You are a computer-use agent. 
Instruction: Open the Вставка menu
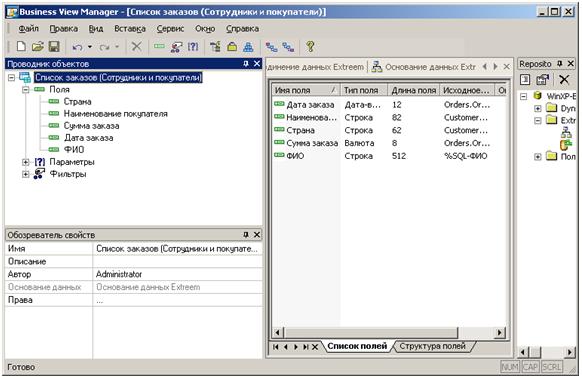[130, 29]
